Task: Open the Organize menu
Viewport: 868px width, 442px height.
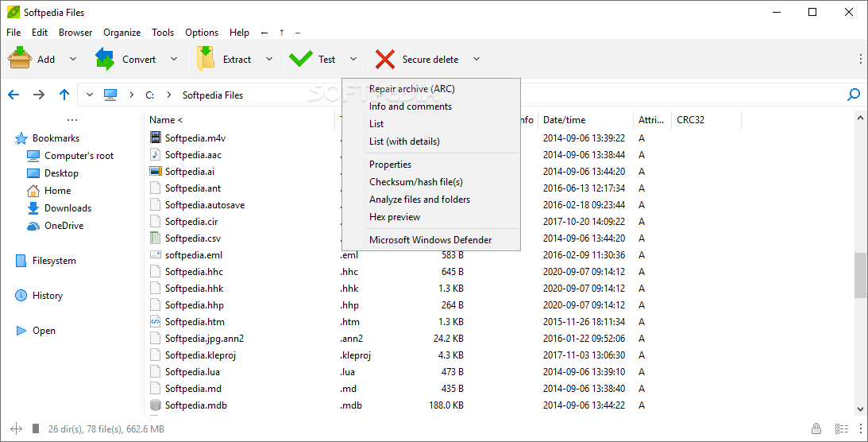Action: [122, 32]
